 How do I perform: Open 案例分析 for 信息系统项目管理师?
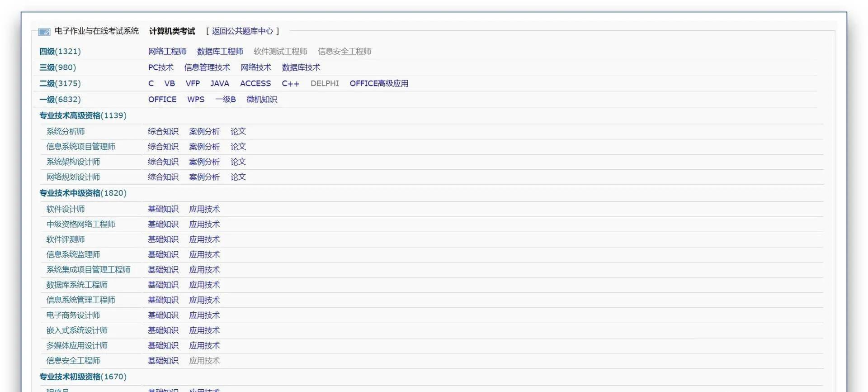point(204,147)
